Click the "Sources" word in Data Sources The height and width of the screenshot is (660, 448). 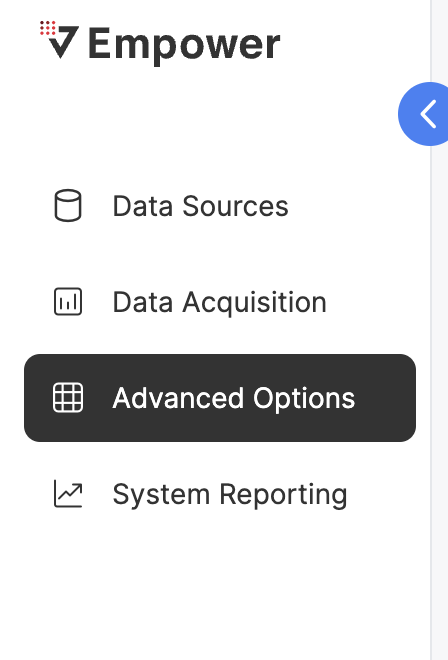(235, 206)
